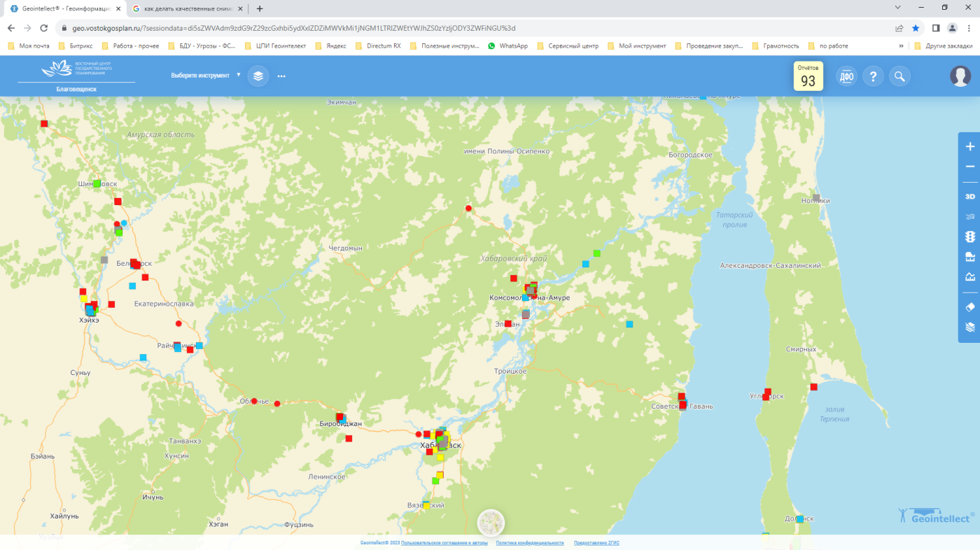Close the Google search tab
980x550 pixels.
pyautogui.click(x=240, y=8)
